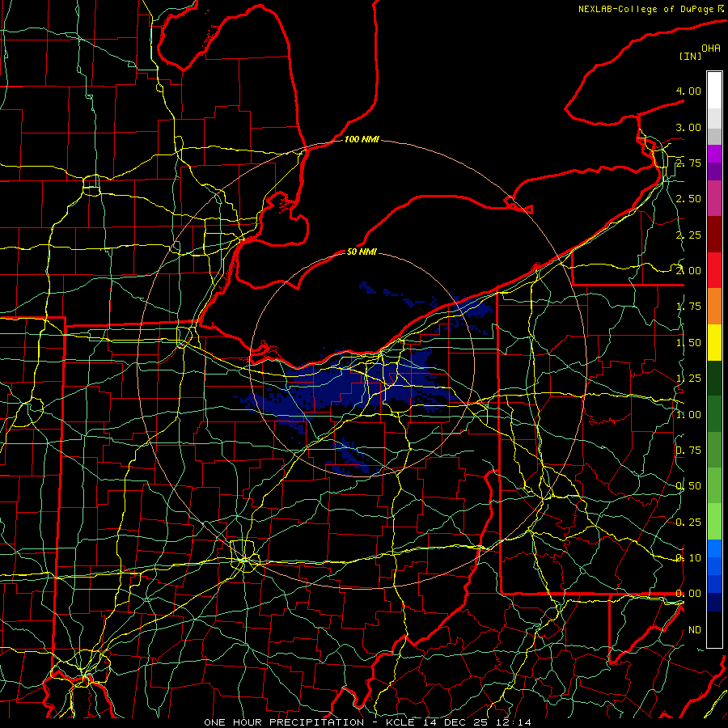Pick the maroon swatch beside 2.25
This screenshot has width=728, height=728.
pos(714,235)
